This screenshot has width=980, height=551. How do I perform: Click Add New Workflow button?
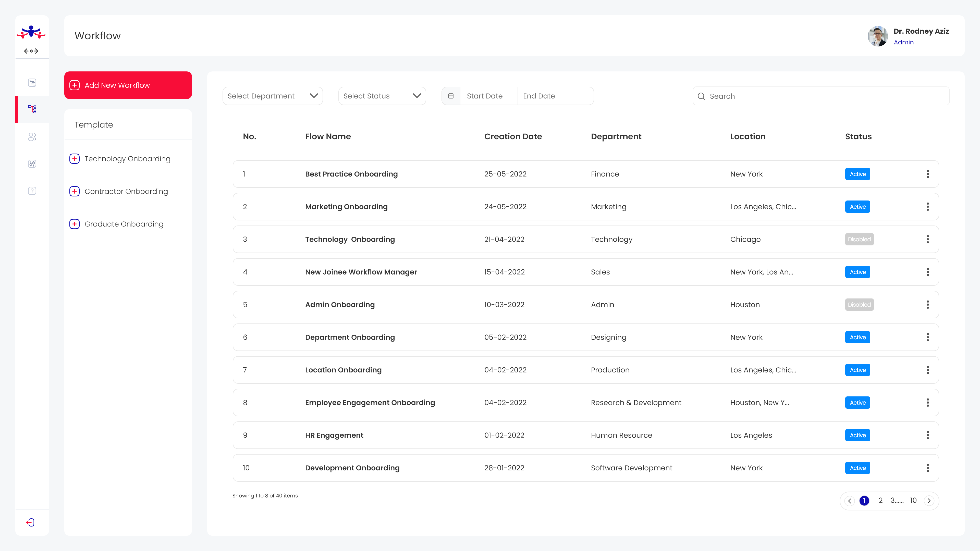click(x=128, y=85)
